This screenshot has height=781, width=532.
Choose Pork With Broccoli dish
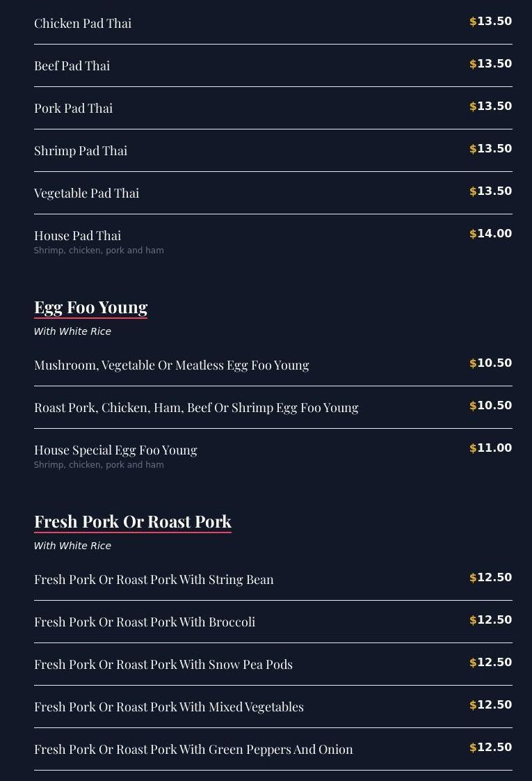pos(145,622)
